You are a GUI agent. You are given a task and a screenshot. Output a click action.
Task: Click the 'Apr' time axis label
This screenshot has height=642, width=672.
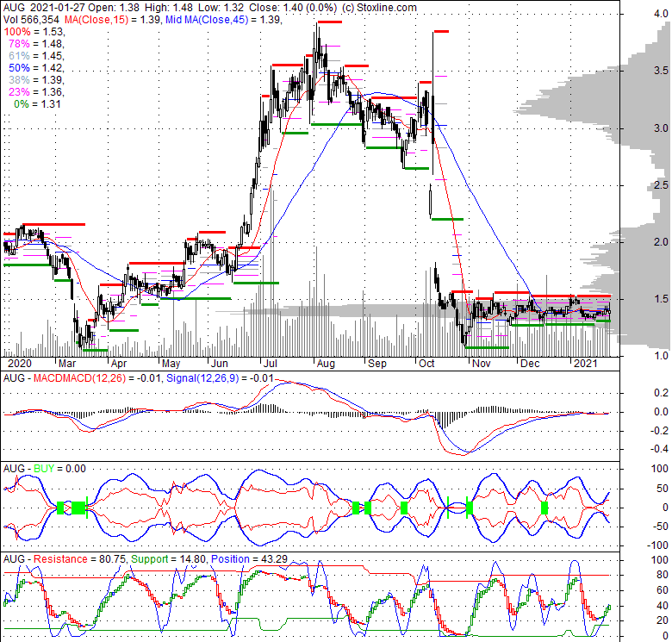[x=119, y=364]
